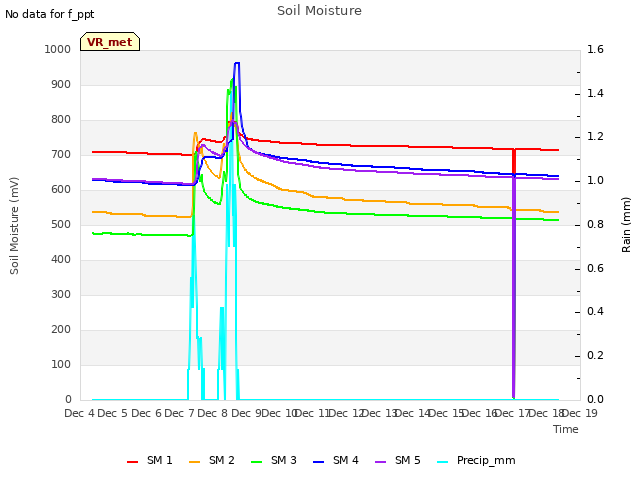
Task: Click the 'Time' x-axis label
Action: coord(566,429)
